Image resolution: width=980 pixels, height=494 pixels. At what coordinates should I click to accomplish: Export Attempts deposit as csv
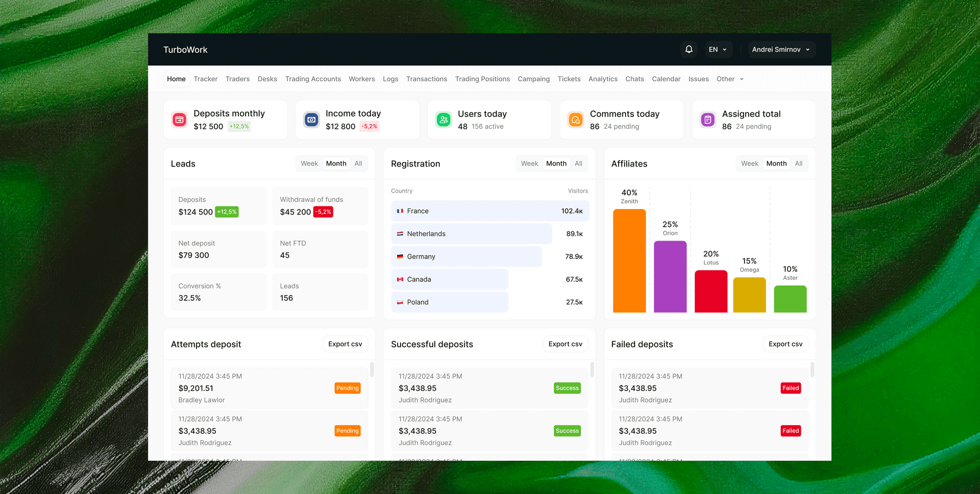click(345, 344)
